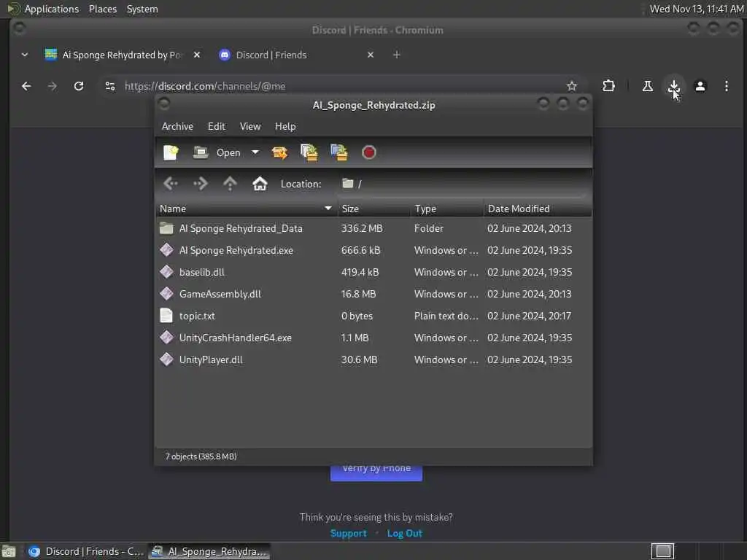Viewport: 747px width, 560px height.
Task: Click the red Stop operation icon
Action: pos(368,152)
